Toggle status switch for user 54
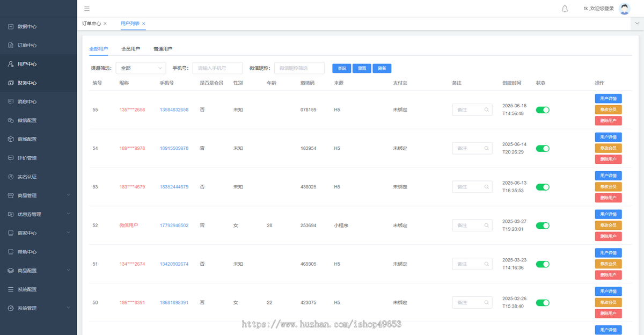Viewport: 644px width, 335px height. point(543,148)
